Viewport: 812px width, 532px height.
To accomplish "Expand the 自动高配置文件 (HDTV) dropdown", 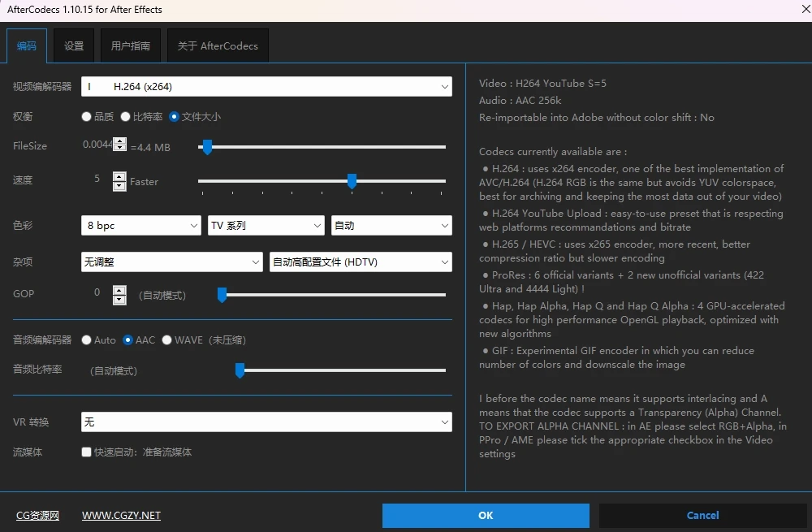I will (x=361, y=262).
